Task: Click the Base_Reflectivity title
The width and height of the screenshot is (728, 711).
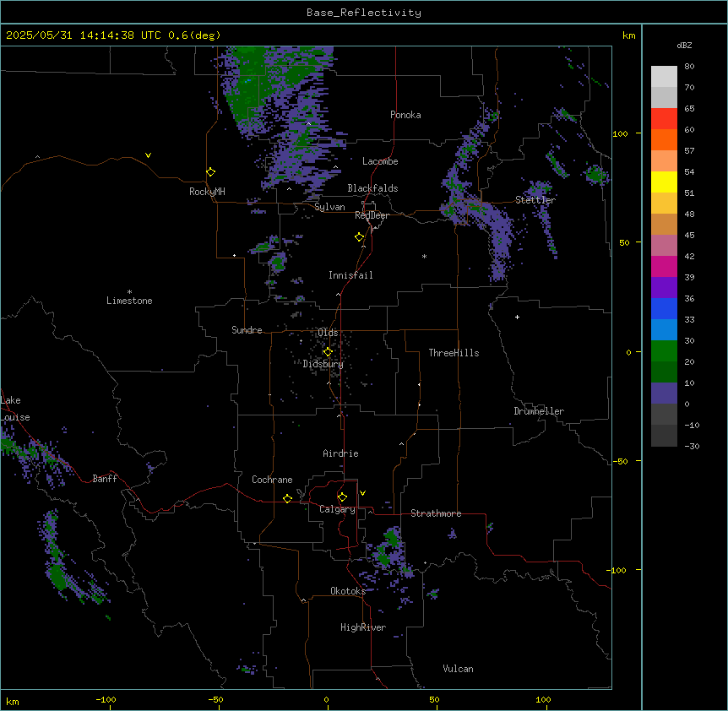Action: click(364, 13)
